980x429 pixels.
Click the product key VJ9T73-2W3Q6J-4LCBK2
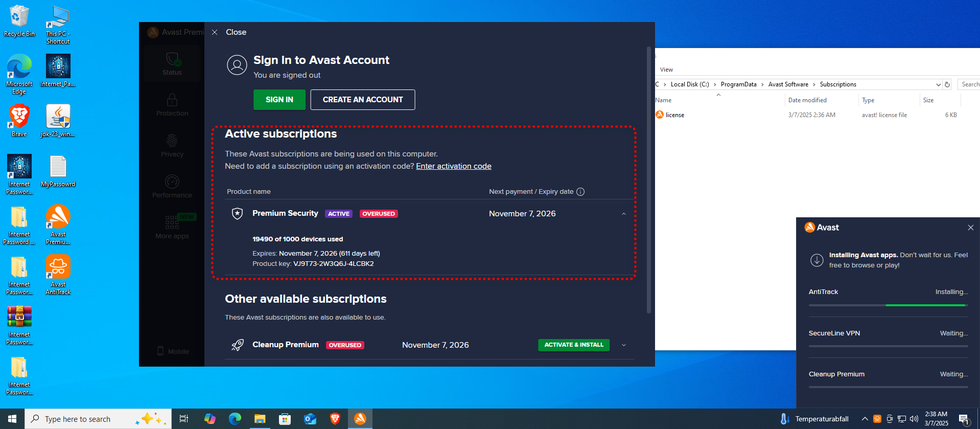334,264
